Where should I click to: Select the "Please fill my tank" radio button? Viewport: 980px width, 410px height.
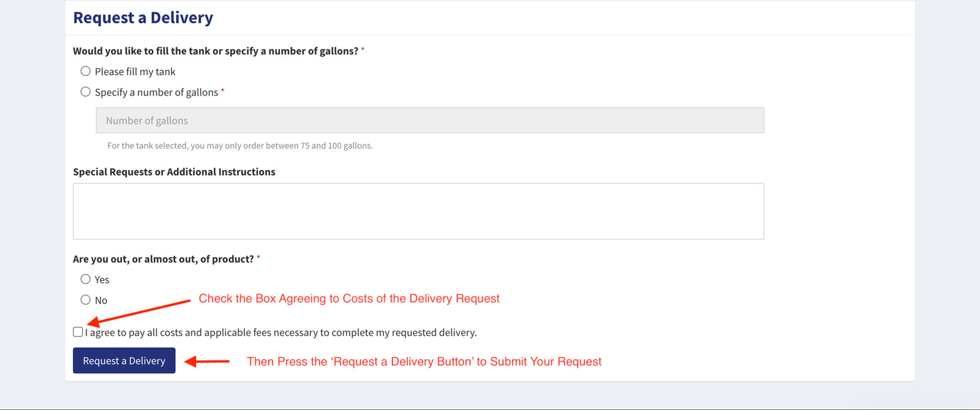click(x=85, y=71)
